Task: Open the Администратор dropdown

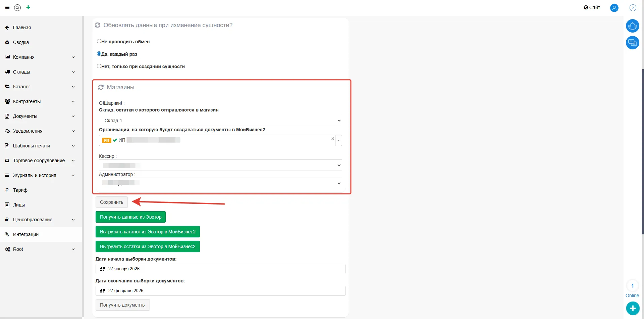Action: (220, 183)
